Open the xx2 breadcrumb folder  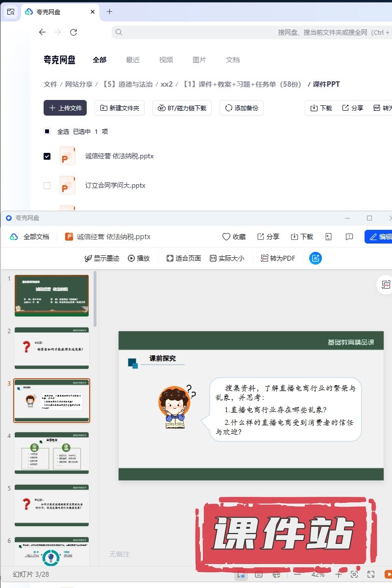coord(167,84)
